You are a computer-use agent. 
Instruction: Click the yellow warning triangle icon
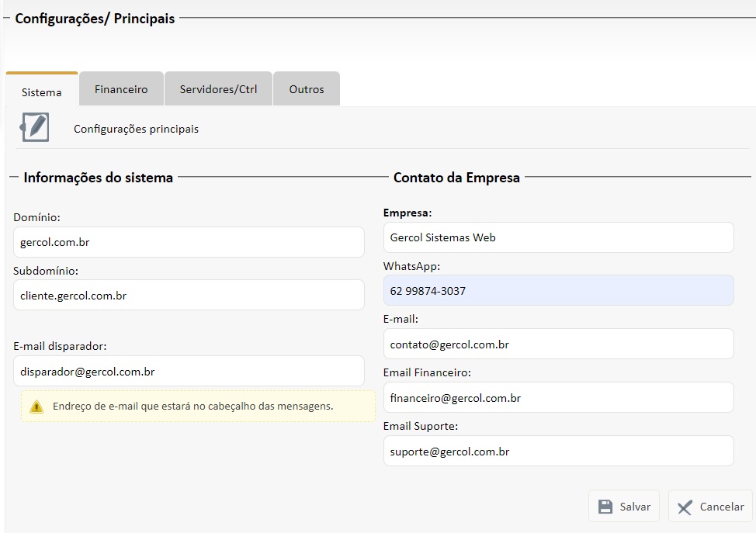click(36, 407)
